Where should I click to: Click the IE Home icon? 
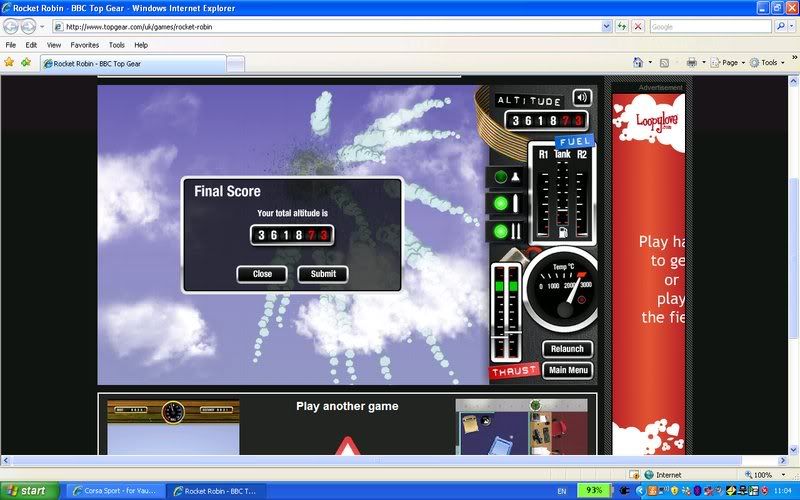click(x=638, y=62)
